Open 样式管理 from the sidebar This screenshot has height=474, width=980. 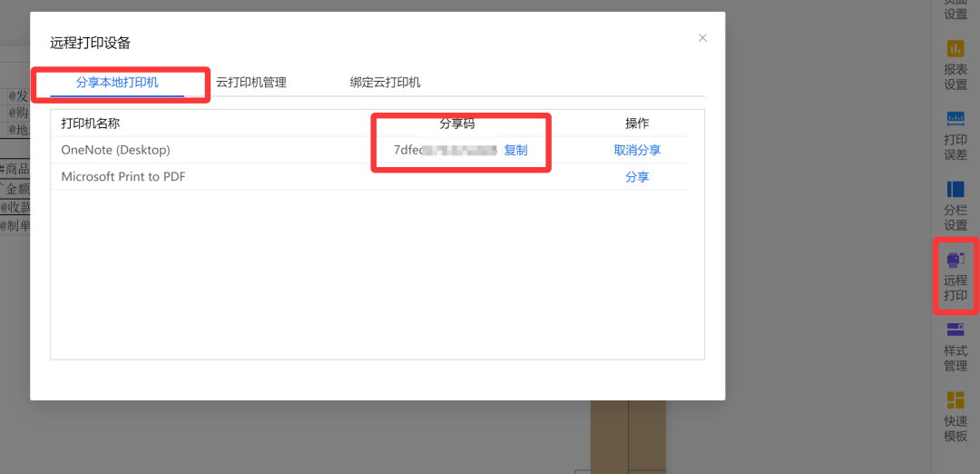tap(955, 346)
